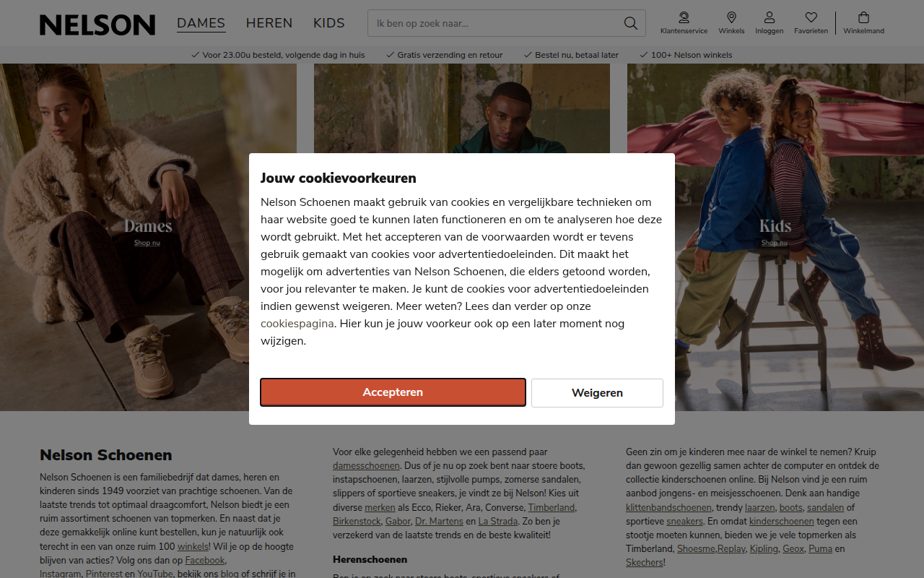Image resolution: width=924 pixels, height=578 pixels.
Task: Open the Shoesme,Replay link
Action: (711, 549)
